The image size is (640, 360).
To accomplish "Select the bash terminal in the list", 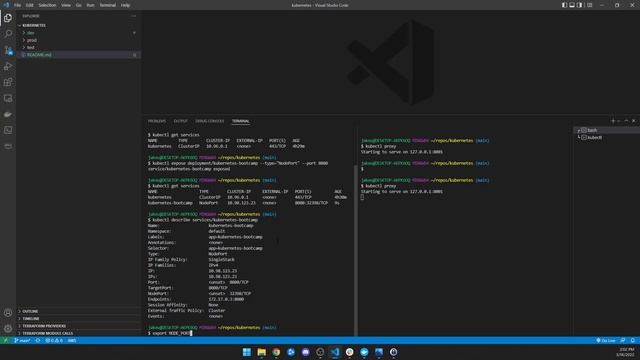I will tap(607, 130).
